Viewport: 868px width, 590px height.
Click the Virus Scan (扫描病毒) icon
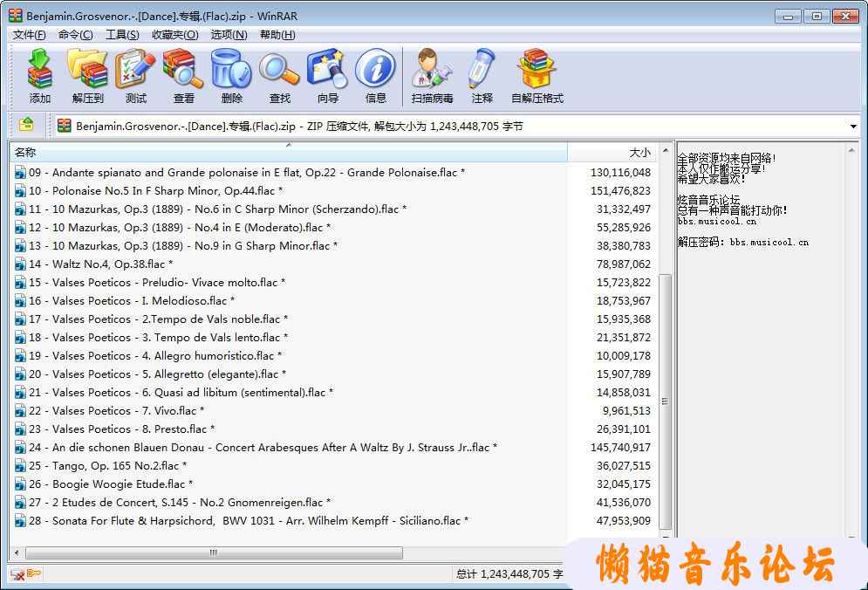433,75
